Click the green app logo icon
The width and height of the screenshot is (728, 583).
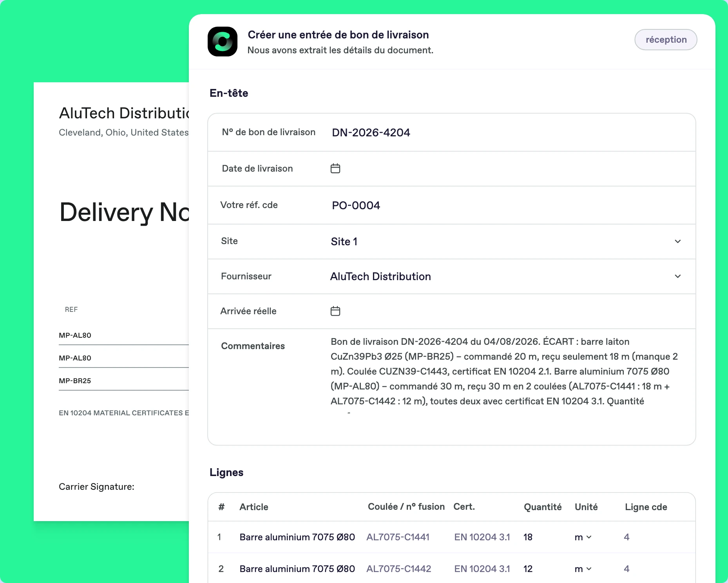point(223,42)
